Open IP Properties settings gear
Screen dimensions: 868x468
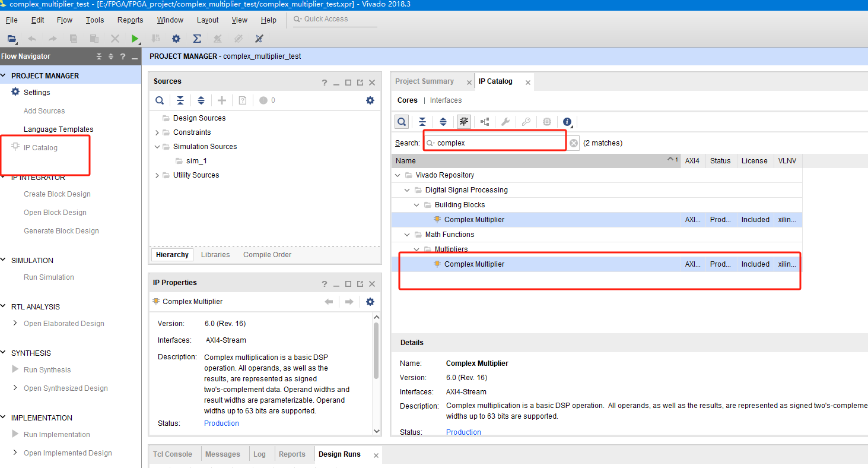pyautogui.click(x=370, y=302)
